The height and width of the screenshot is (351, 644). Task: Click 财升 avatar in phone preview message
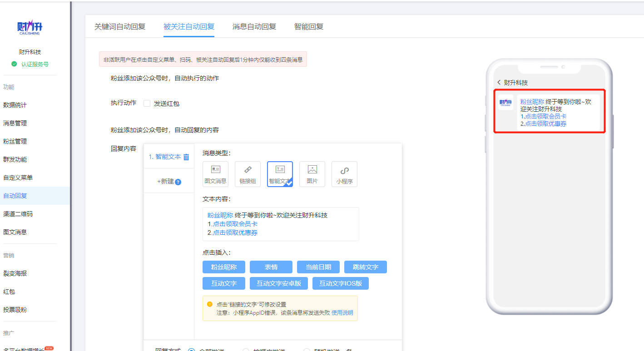tap(505, 102)
